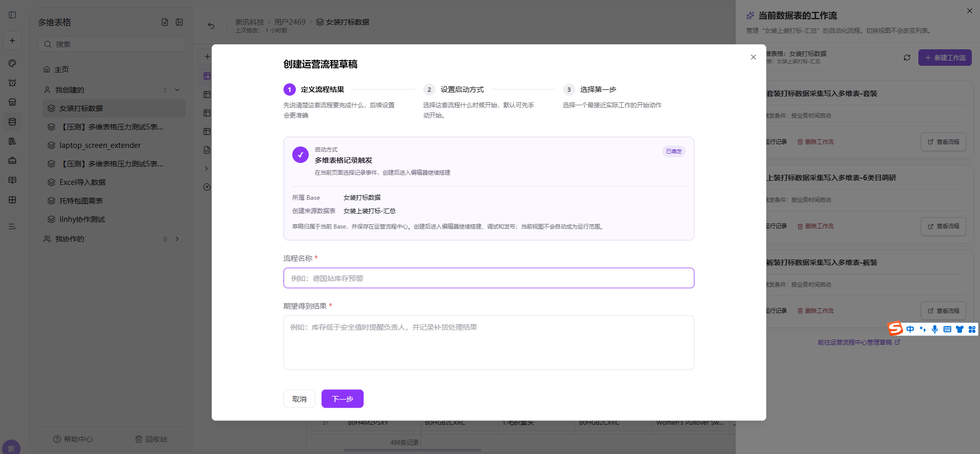Close the 当前数据表的工作流 panel

[x=970, y=11]
